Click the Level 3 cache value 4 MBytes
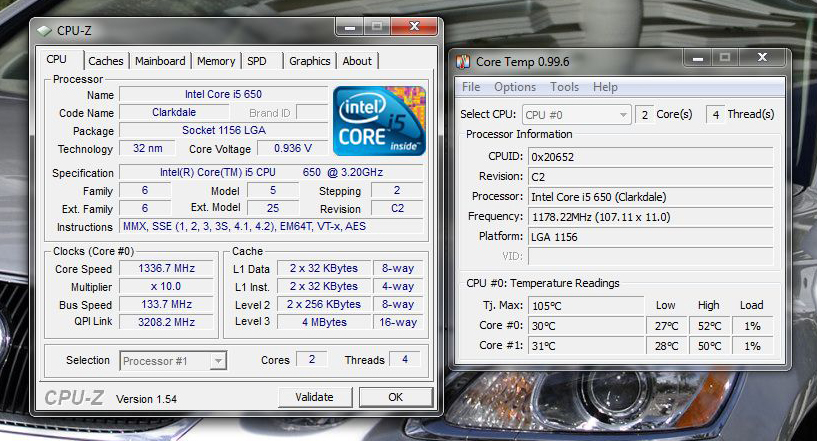Viewport: 817px width, 441px height. click(324, 322)
